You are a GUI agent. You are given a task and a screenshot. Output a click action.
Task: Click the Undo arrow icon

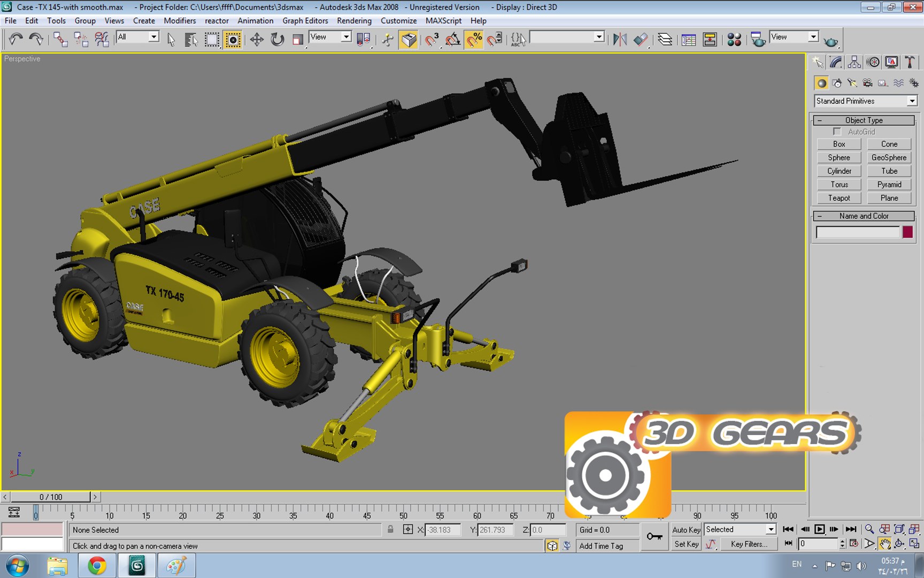click(16, 39)
